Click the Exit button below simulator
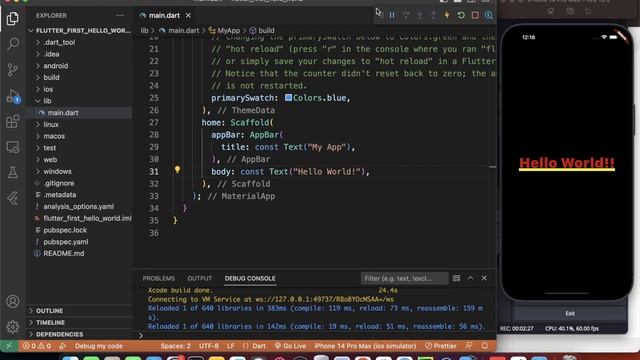This screenshot has width=640, height=360. point(570,313)
